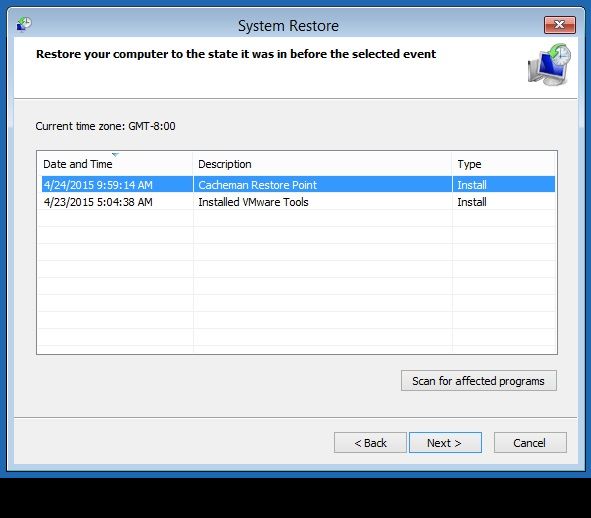Viewport: 591px width, 518px height.
Task: Proceed with the Next button
Action: pos(445,443)
